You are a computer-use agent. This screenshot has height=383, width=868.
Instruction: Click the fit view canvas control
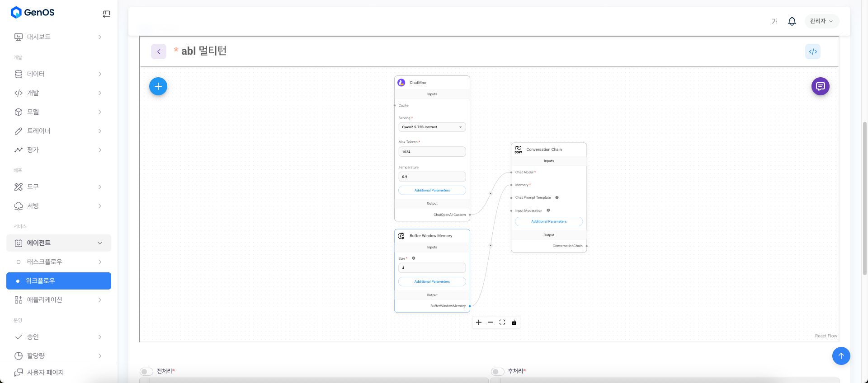point(502,322)
